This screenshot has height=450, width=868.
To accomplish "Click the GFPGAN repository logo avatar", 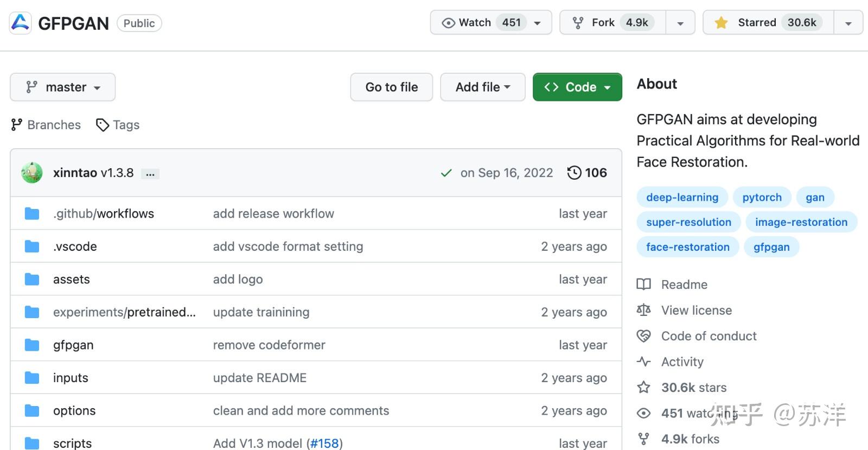I will pyautogui.click(x=20, y=23).
